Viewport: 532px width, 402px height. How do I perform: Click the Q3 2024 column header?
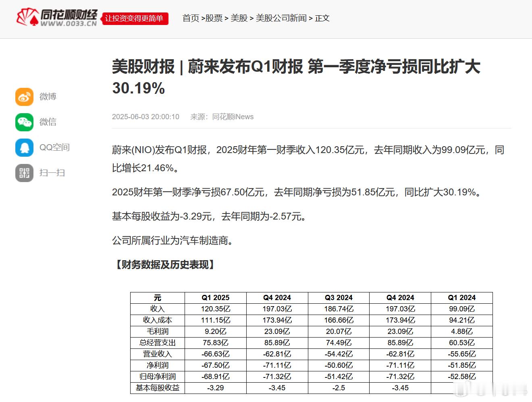click(339, 298)
